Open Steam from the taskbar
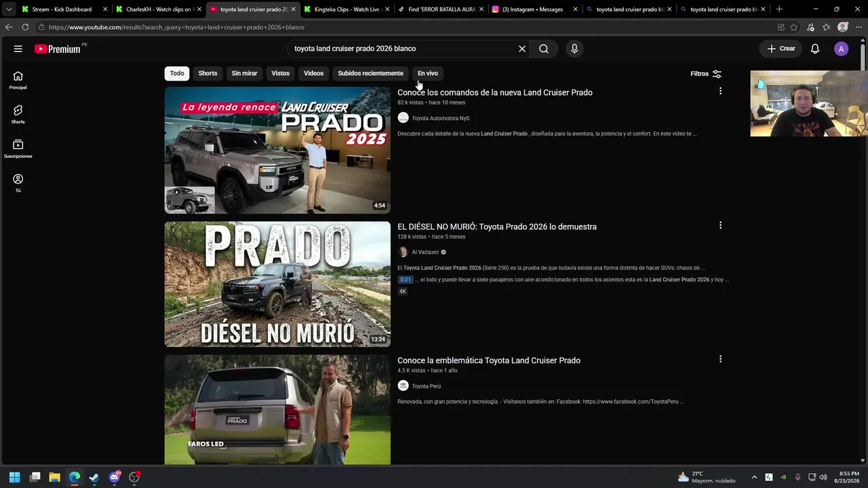 pyautogui.click(x=94, y=477)
